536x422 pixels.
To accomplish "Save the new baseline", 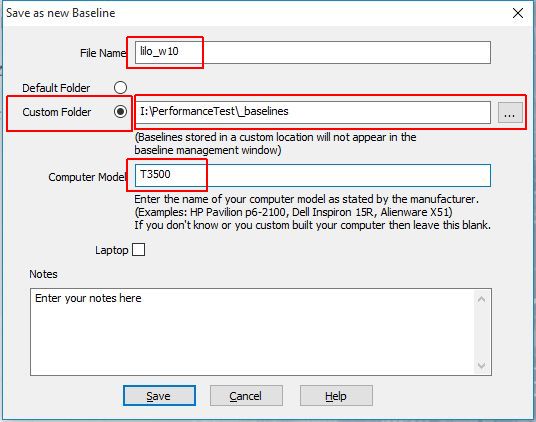I will [x=159, y=396].
